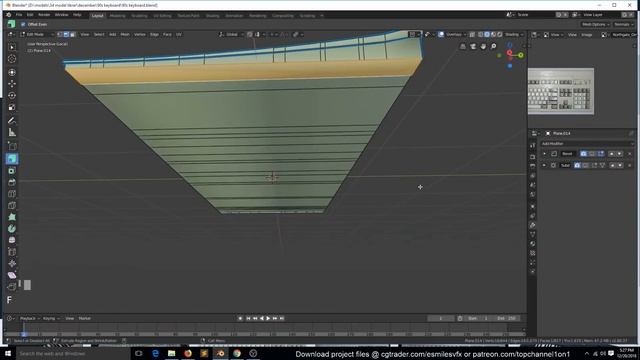Expand the Bevel modifier panel
The height and width of the screenshot is (360, 640).
(544, 154)
